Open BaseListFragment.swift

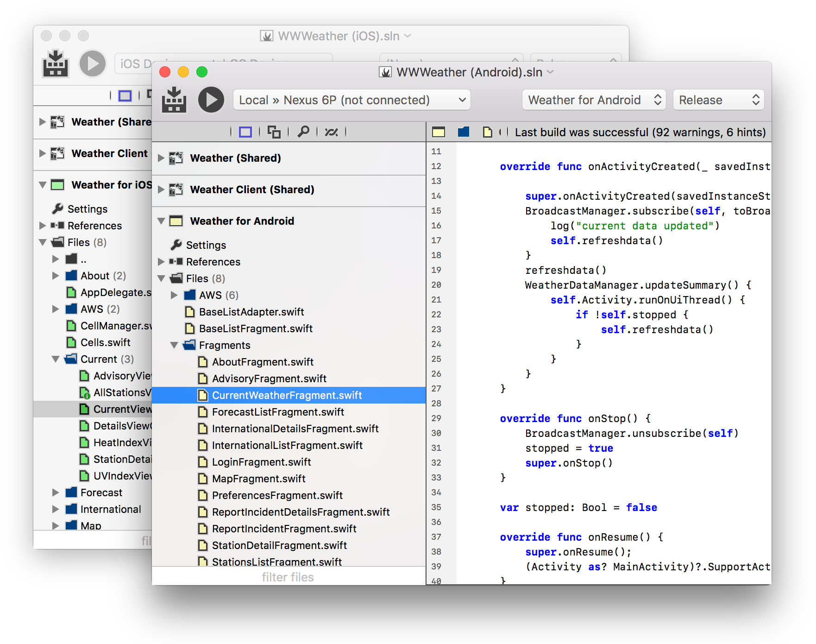(256, 328)
